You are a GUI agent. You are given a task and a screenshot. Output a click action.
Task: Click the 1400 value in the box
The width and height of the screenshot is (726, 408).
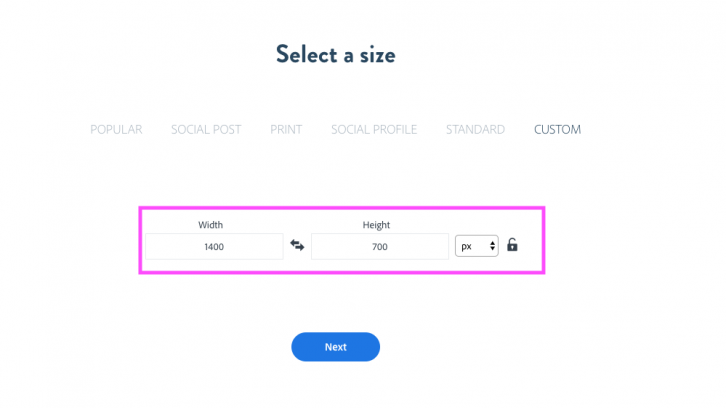click(x=214, y=247)
